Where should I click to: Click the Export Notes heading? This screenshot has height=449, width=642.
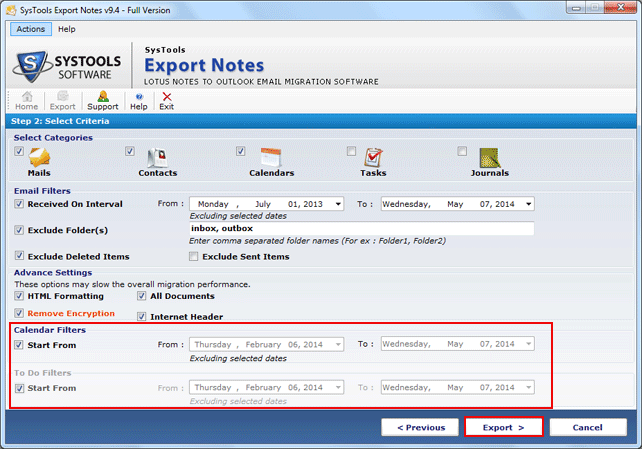click(x=204, y=65)
